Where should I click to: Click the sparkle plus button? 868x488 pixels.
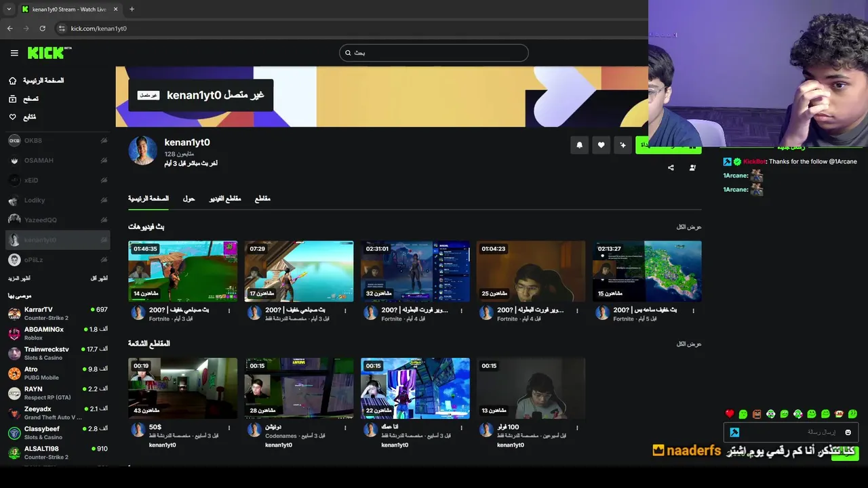(623, 145)
